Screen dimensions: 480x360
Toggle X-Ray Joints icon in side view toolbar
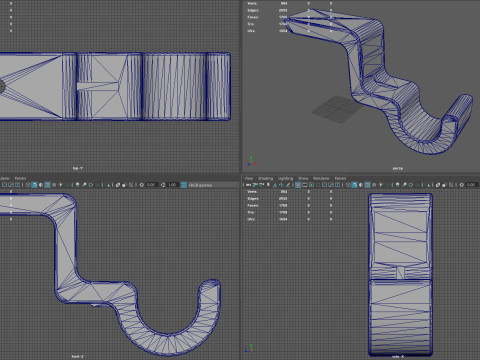click(451, 185)
